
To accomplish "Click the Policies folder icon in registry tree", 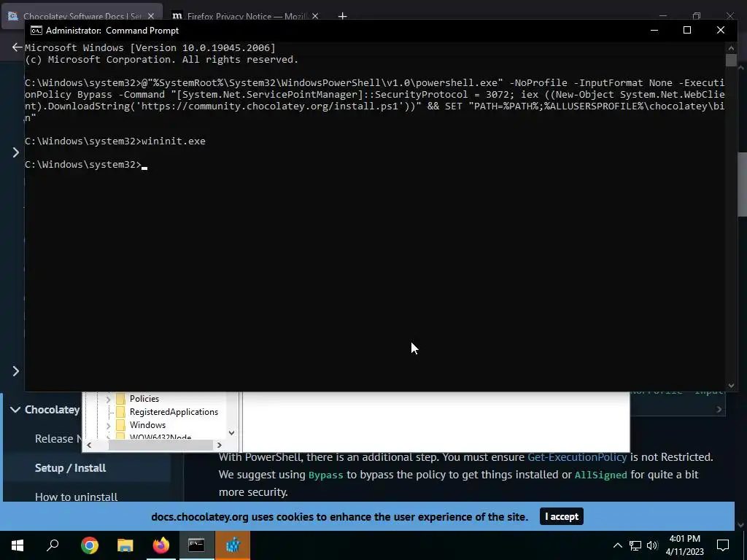I will pos(120,399).
